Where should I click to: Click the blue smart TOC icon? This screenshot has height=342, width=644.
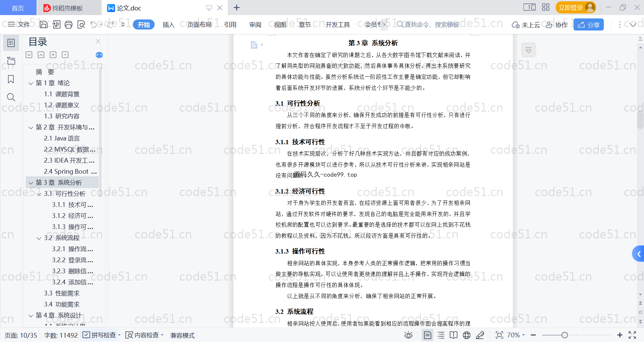tap(99, 55)
